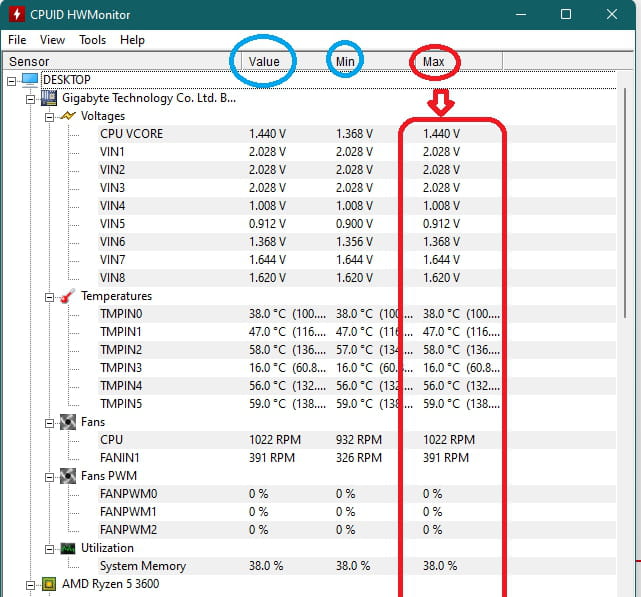Select the TMPIN2 temperature row
This screenshot has width=641, height=597.
pos(356,350)
